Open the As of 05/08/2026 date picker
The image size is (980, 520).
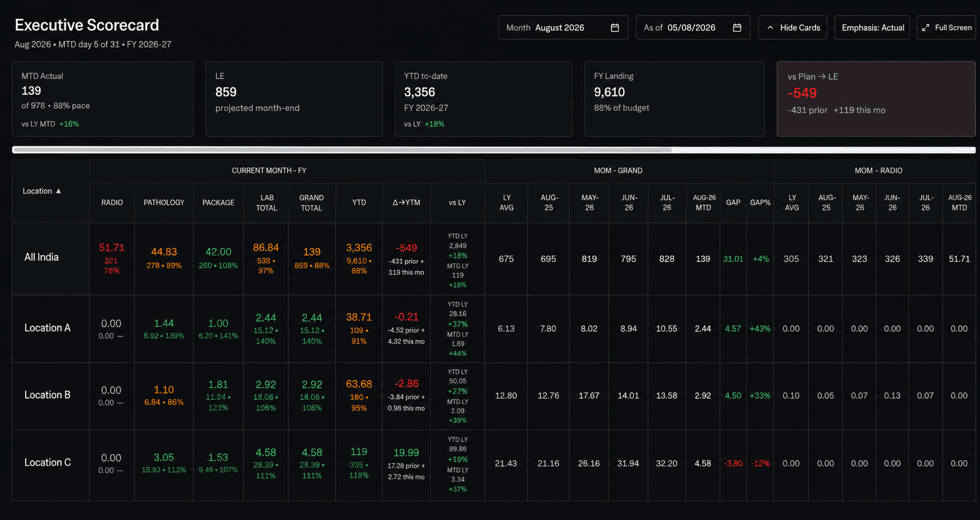pyautogui.click(x=693, y=28)
